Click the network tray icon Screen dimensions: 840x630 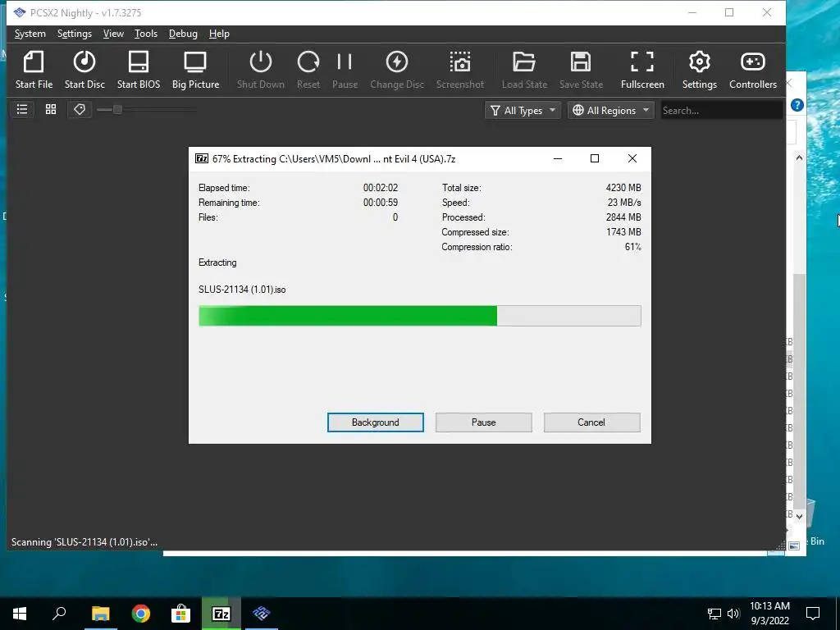(714, 614)
